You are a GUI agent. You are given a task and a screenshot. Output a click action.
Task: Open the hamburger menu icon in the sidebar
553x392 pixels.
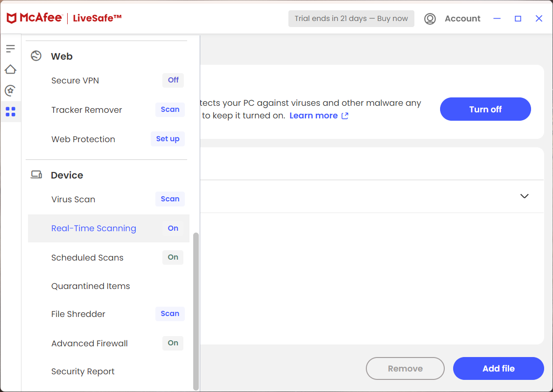[x=11, y=48]
